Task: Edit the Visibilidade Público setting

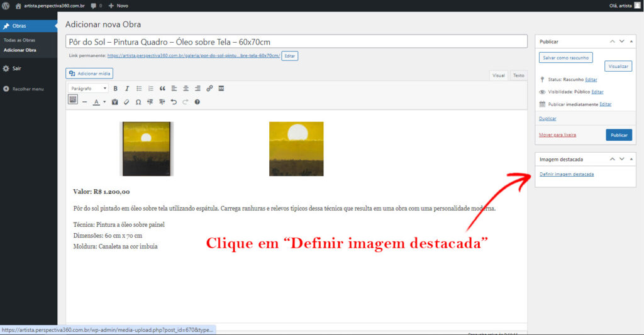Action: pyautogui.click(x=597, y=92)
